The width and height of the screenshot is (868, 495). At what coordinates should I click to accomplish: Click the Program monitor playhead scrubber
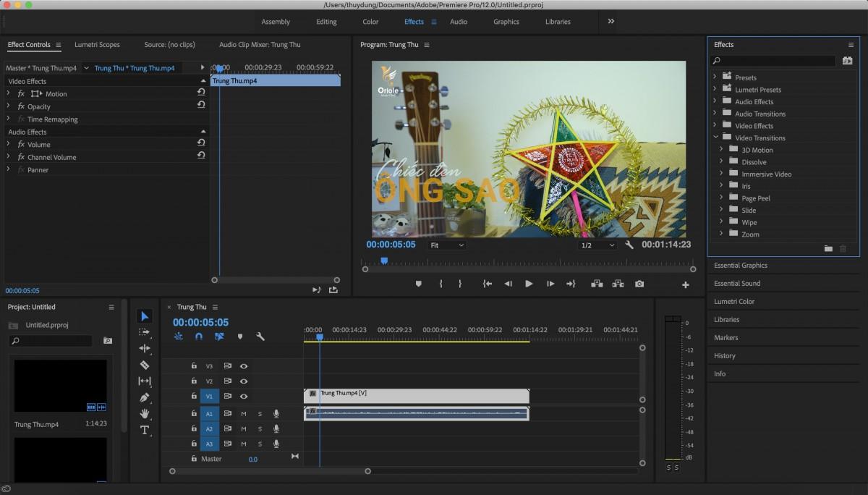tap(384, 261)
